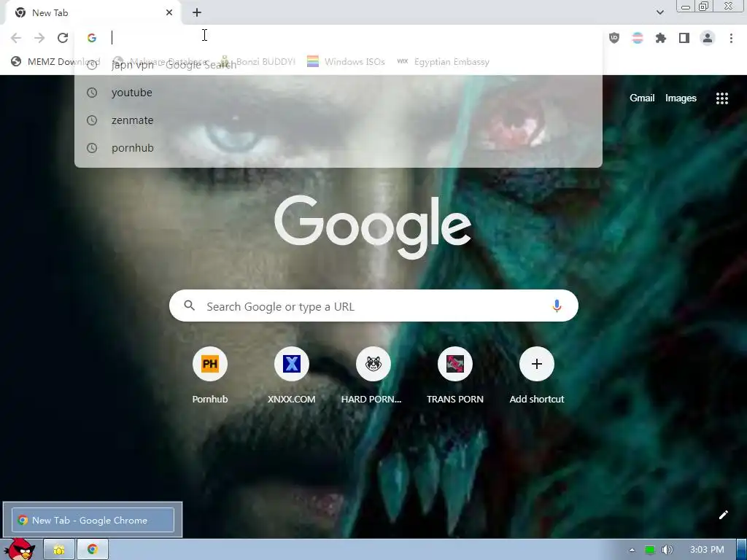Click the Search Google or type a URL box
Screen dimensions: 747x560
click(x=373, y=306)
